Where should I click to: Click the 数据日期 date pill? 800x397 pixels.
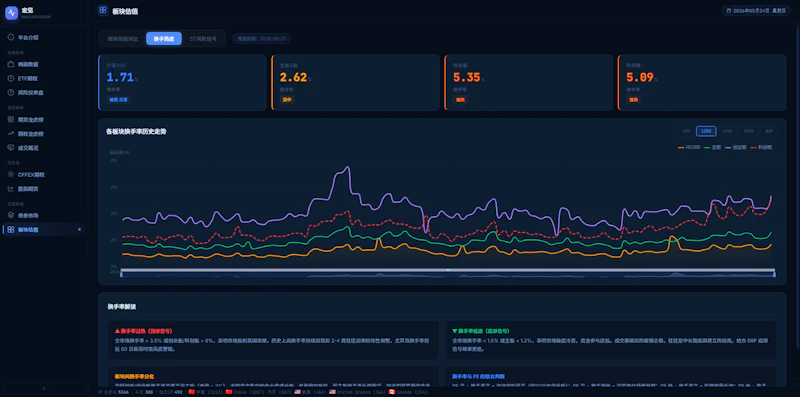point(261,39)
